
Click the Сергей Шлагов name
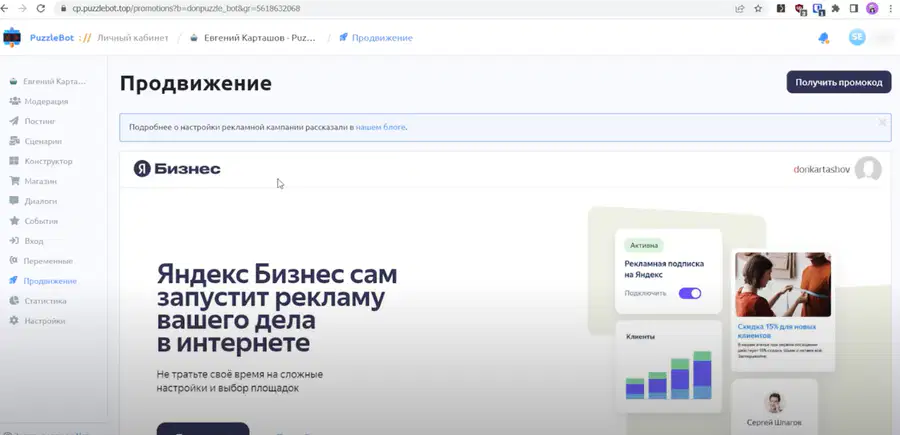click(774, 422)
